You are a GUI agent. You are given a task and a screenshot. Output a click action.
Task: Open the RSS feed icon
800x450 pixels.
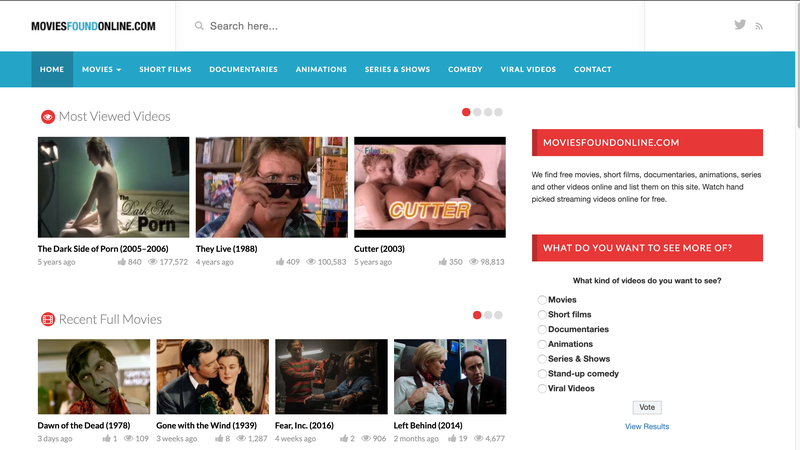click(759, 26)
